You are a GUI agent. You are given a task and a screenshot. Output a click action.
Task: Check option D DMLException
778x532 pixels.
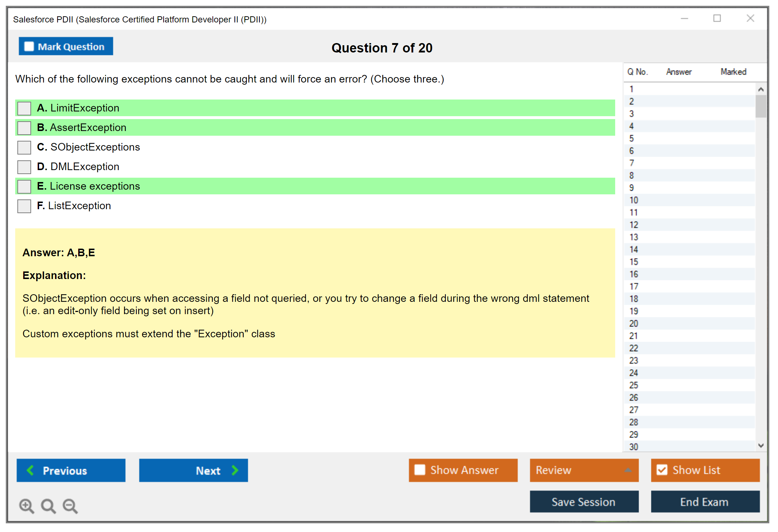24,167
